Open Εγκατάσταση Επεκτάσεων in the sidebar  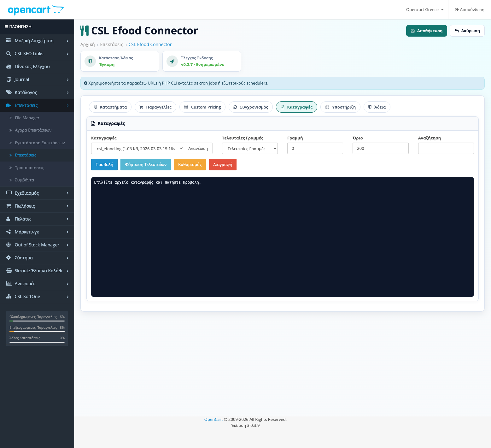click(37, 143)
